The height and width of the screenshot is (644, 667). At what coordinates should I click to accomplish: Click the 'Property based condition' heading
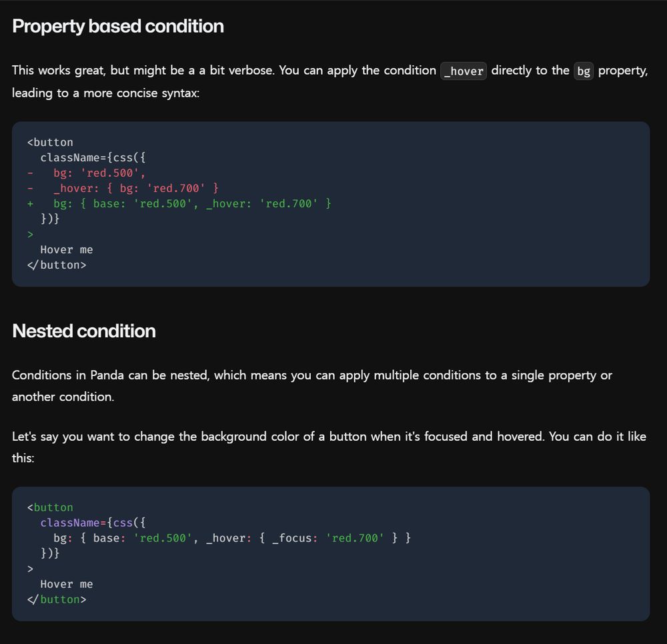[x=118, y=27]
